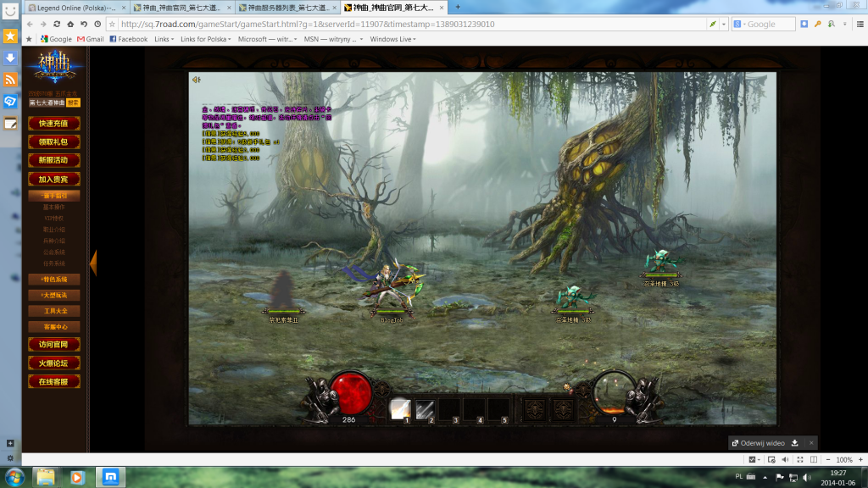Click the 领取礼包 sidebar button
868x488 pixels.
pos(53,142)
